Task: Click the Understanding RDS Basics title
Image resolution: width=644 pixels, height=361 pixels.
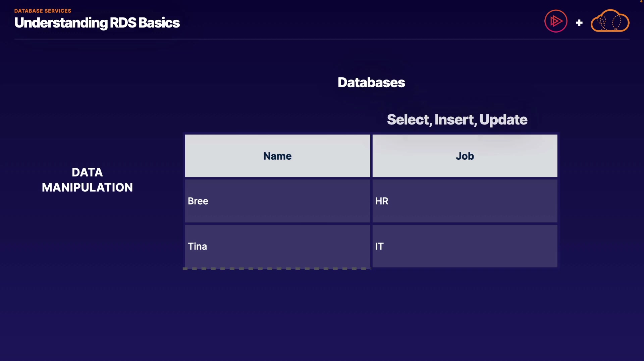Action: [x=97, y=23]
